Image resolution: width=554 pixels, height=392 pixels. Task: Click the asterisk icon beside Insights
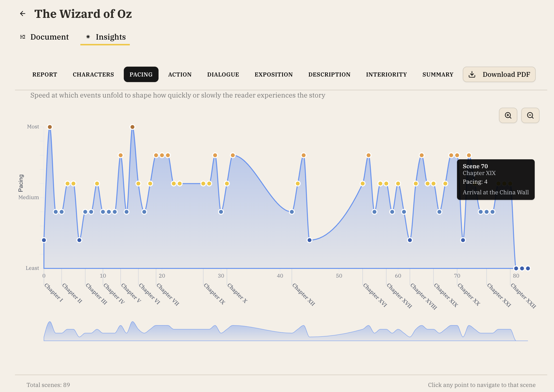pos(88,37)
